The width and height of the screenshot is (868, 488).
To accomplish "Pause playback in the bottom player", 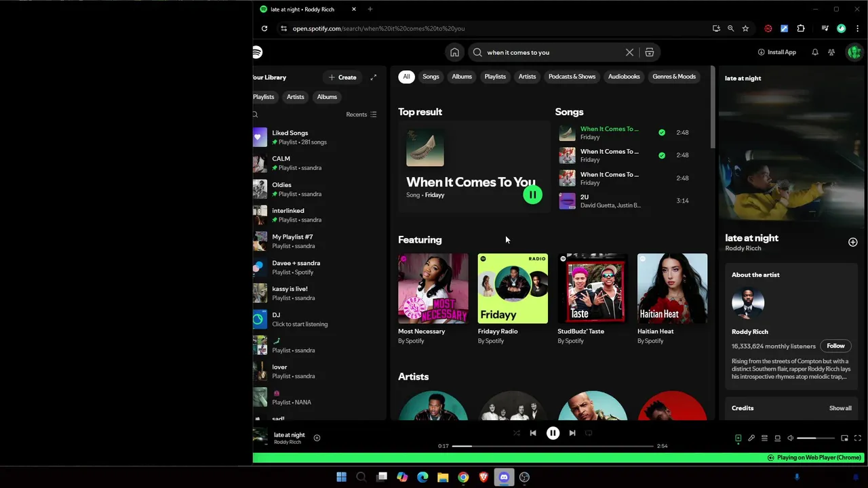I will pyautogui.click(x=553, y=433).
